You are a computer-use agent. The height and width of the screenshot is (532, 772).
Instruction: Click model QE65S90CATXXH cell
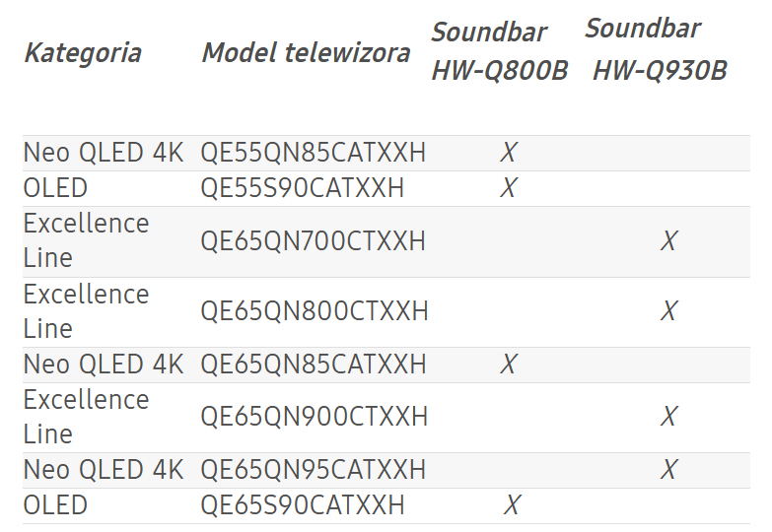[303, 505]
